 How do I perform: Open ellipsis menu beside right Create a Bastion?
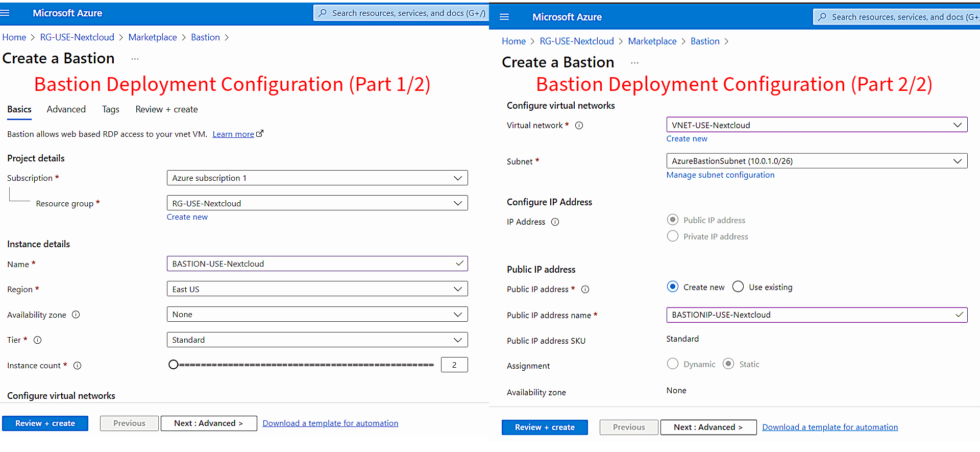(634, 63)
